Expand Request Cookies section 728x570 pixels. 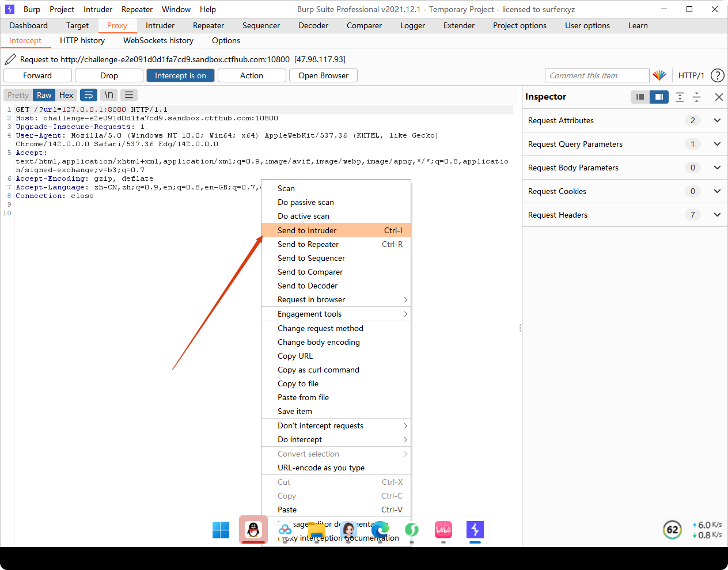point(625,191)
